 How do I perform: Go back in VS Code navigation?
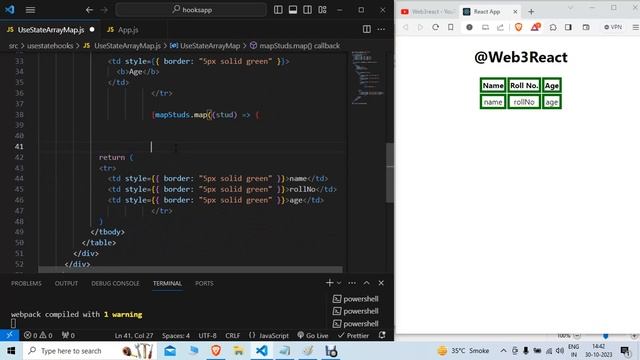pyautogui.click(x=89, y=10)
